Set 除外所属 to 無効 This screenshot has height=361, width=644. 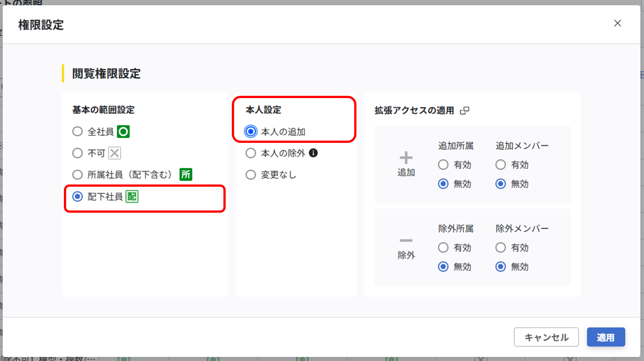click(443, 267)
